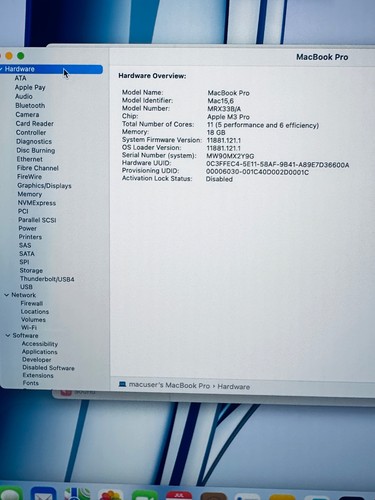
Task: Select the Network category heading
Action: [23, 295]
